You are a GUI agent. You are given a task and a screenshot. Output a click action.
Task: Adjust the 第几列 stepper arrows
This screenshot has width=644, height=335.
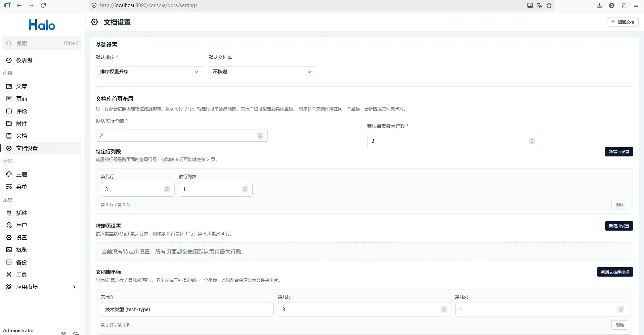click(621, 309)
